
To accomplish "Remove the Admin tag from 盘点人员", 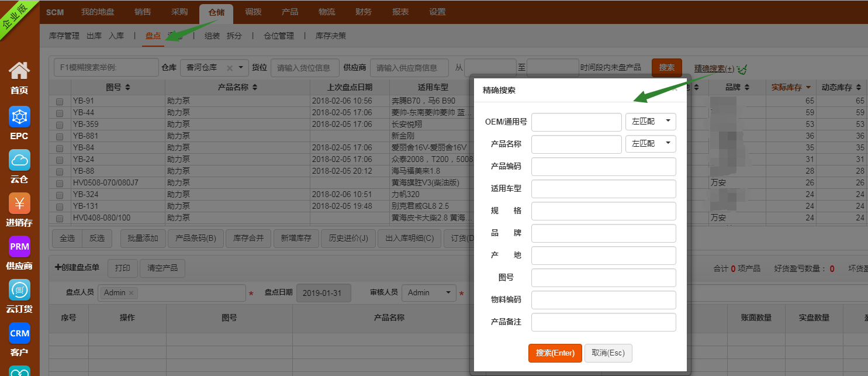I will click(131, 293).
